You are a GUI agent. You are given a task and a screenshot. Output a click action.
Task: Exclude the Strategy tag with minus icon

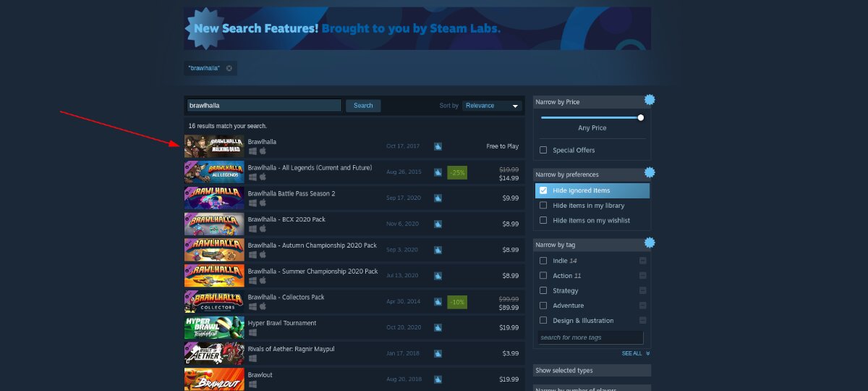642,290
